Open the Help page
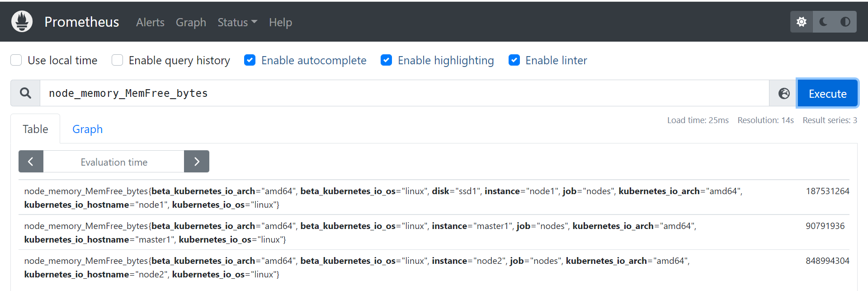The height and width of the screenshot is (291, 868). click(280, 22)
